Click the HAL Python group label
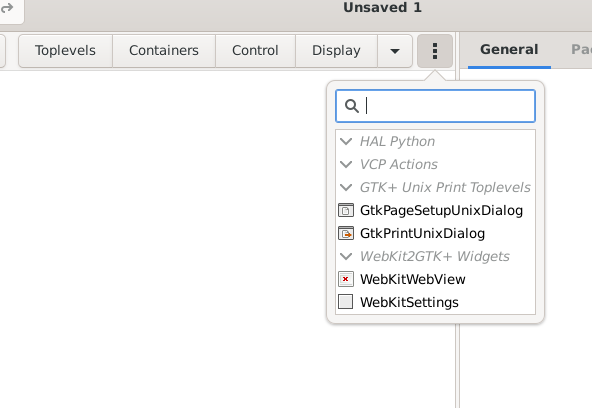 coord(397,142)
